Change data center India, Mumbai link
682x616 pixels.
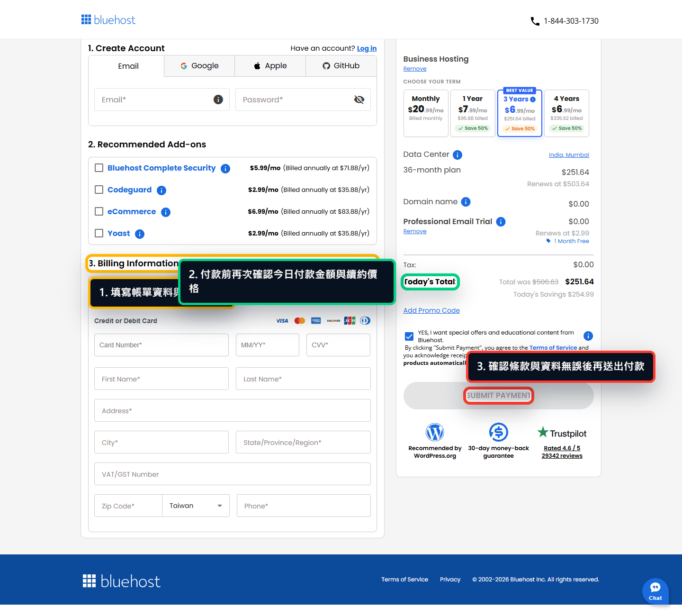569,155
